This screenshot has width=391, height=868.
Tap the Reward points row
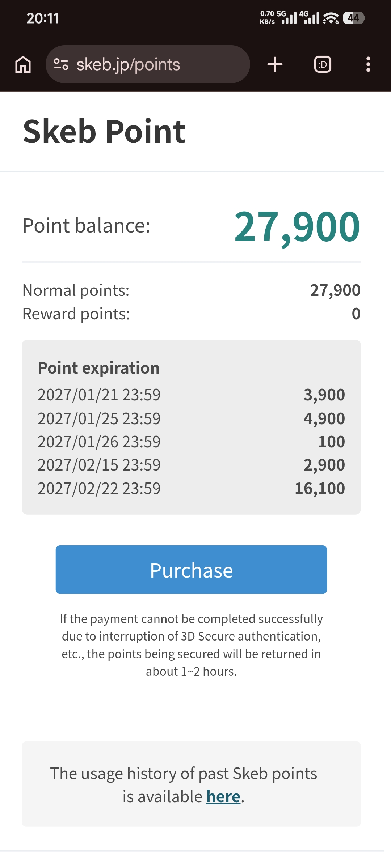[x=191, y=314]
